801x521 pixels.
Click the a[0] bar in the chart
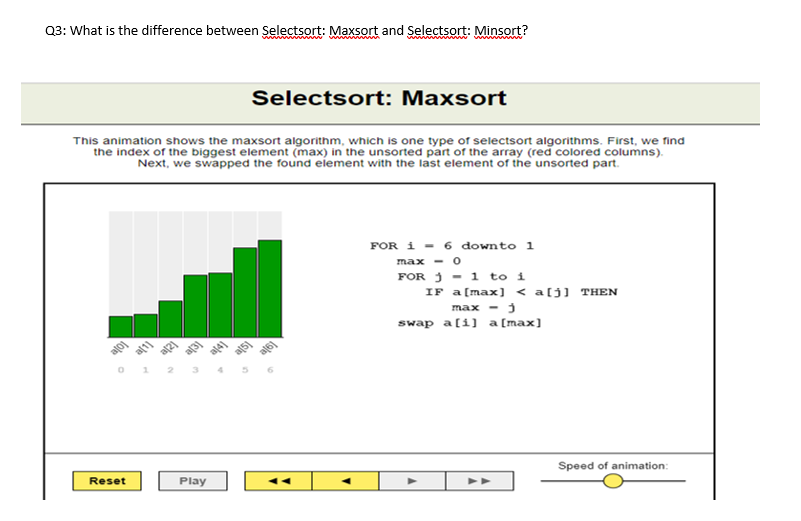(x=121, y=326)
